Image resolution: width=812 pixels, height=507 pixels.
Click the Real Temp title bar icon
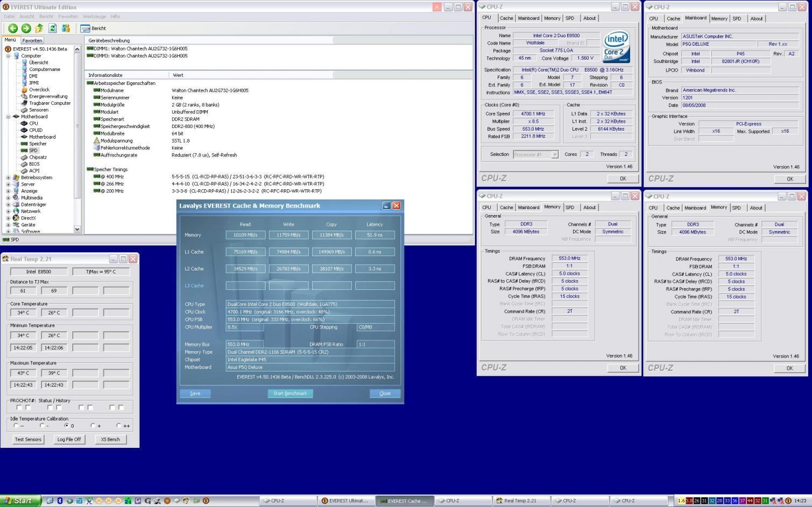coord(5,259)
